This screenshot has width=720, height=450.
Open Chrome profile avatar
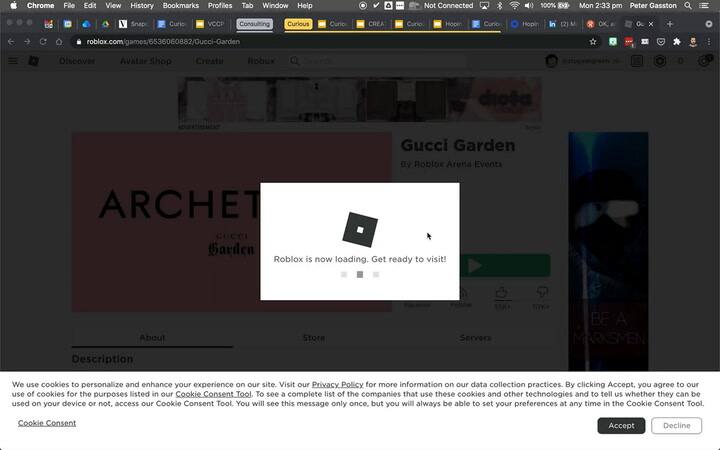[693, 42]
